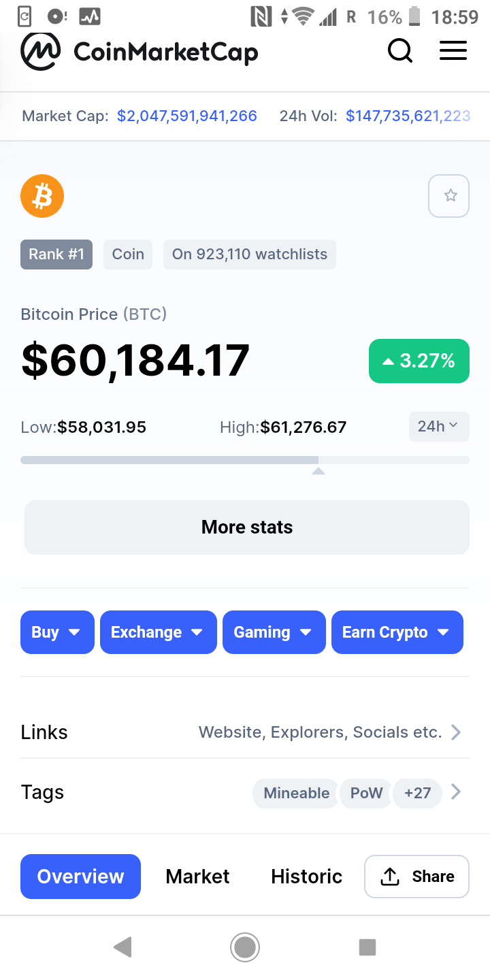Tap the Android back navigation icon

click(122, 947)
